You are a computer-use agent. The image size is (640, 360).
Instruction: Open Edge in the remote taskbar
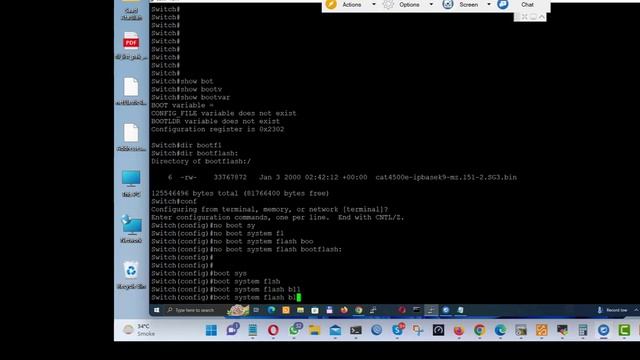point(271,310)
